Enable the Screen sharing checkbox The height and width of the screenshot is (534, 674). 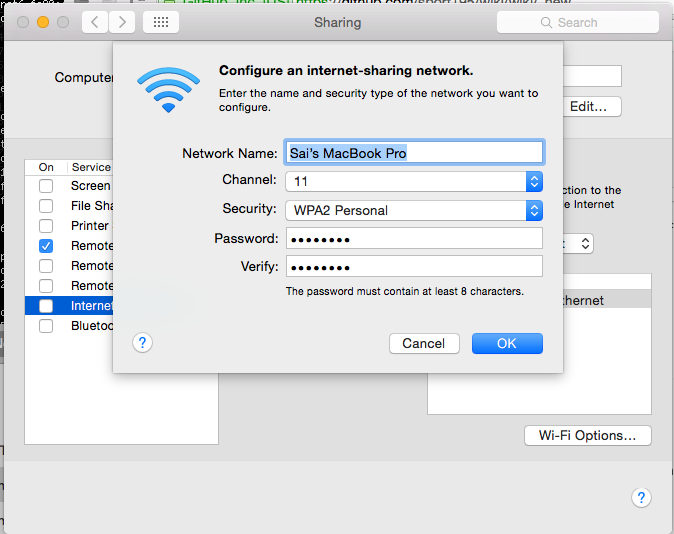46,186
